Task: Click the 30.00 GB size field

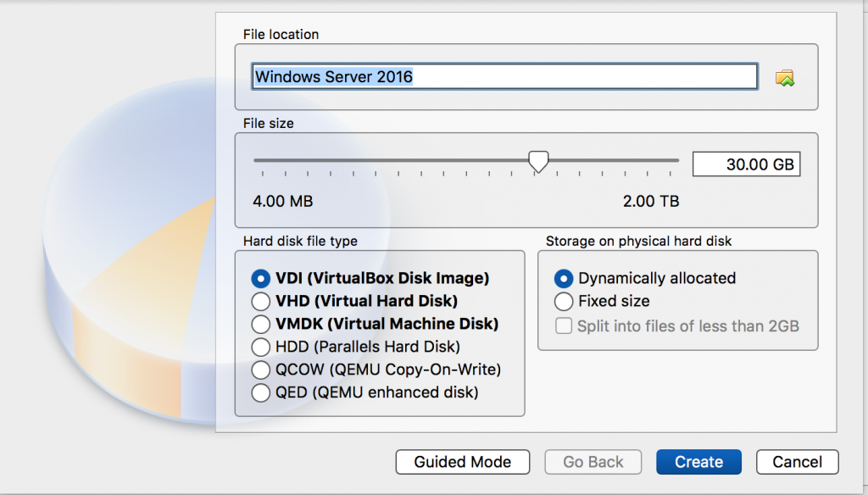Action: coord(746,164)
